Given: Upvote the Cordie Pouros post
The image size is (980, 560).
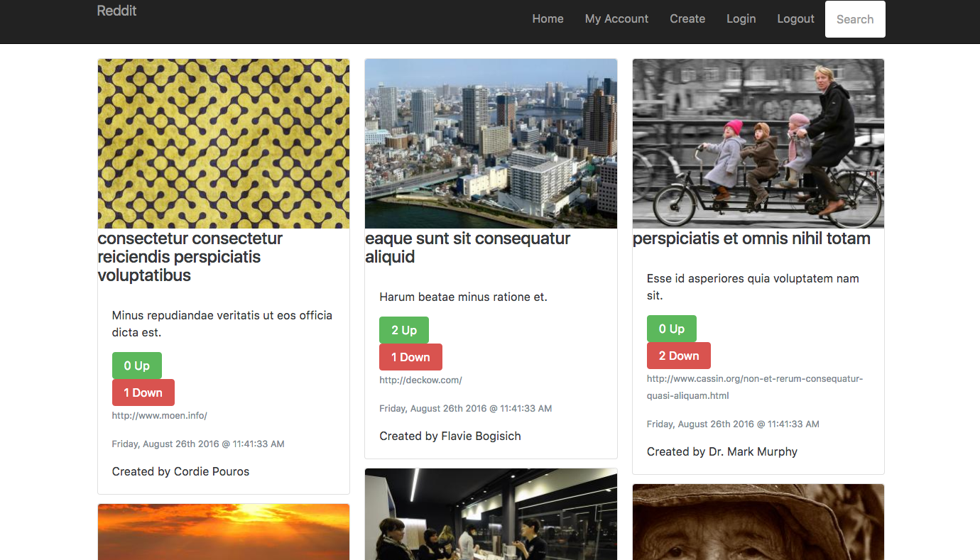Looking at the screenshot, I should pos(136,366).
